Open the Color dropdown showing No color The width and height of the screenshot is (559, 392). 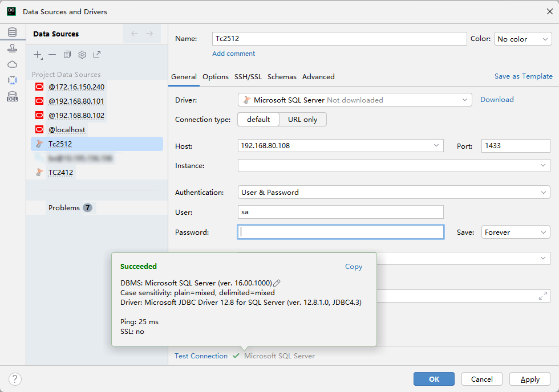click(522, 39)
